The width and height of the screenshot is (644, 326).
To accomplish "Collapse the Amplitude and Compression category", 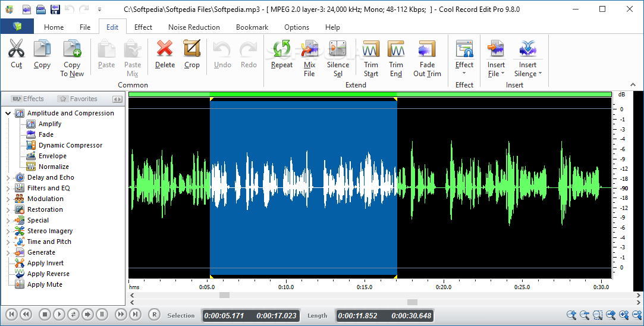I will [x=8, y=113].
